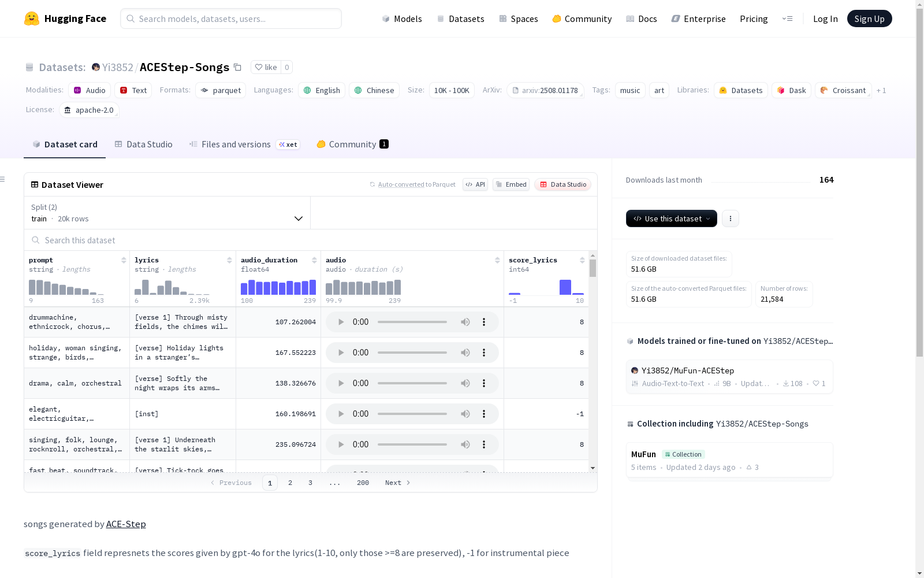Viewport: 924px width, 578px height.
Task: Go to Datasets in the top navigation
Action: 460,18
